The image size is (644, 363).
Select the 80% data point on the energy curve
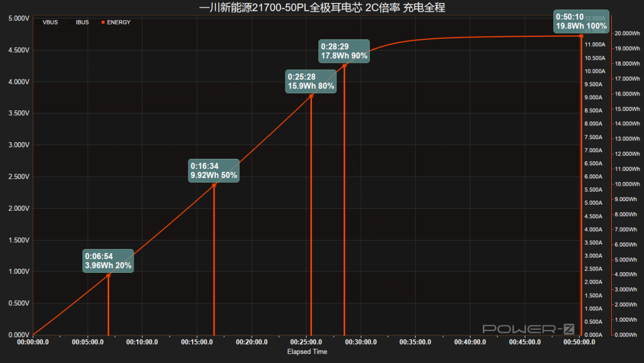click(311, 96)
